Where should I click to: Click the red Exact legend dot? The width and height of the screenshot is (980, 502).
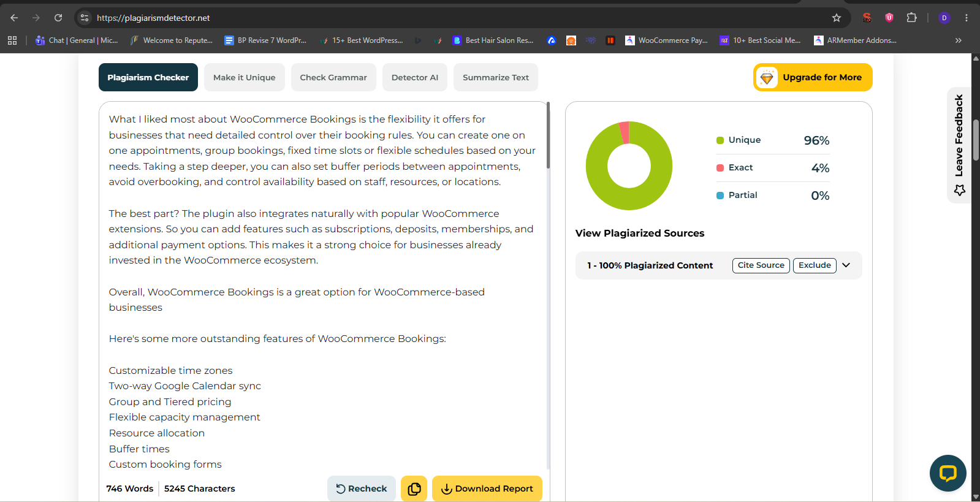pos(720,168)
